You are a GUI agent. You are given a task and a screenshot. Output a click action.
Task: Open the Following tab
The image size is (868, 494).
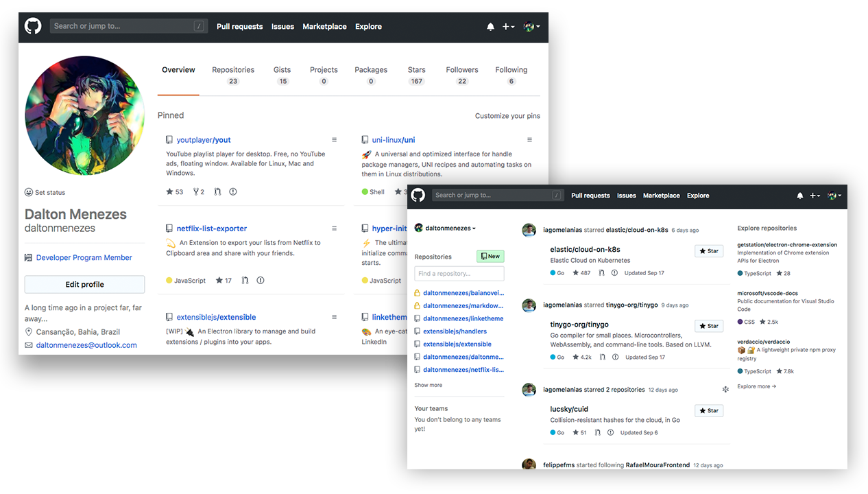(511, 75)
